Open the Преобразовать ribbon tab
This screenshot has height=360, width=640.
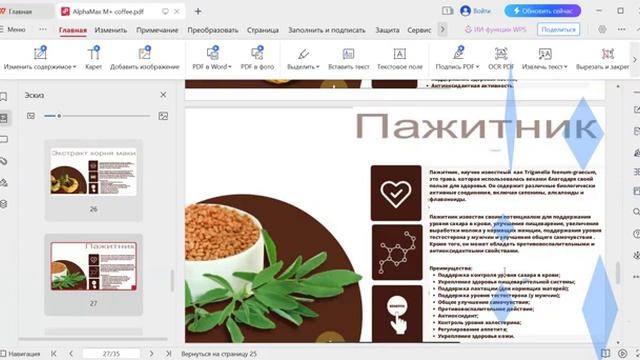[213, 30]
